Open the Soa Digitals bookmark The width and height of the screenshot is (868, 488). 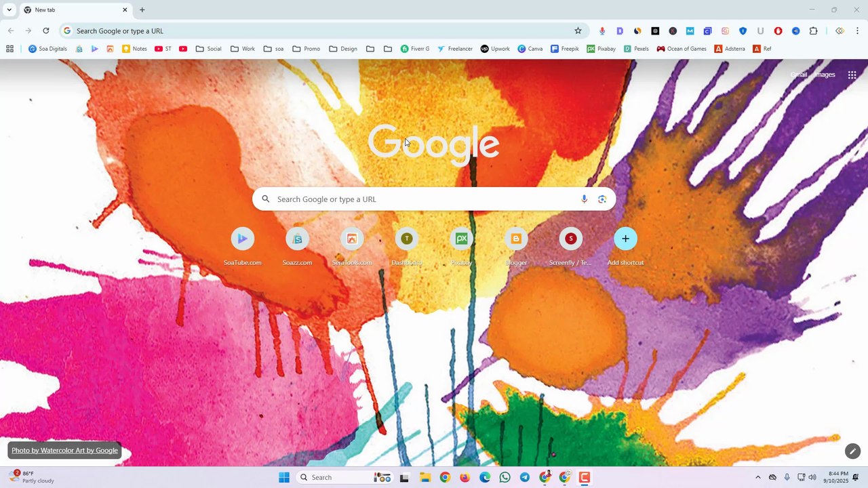tap(47, 49)
